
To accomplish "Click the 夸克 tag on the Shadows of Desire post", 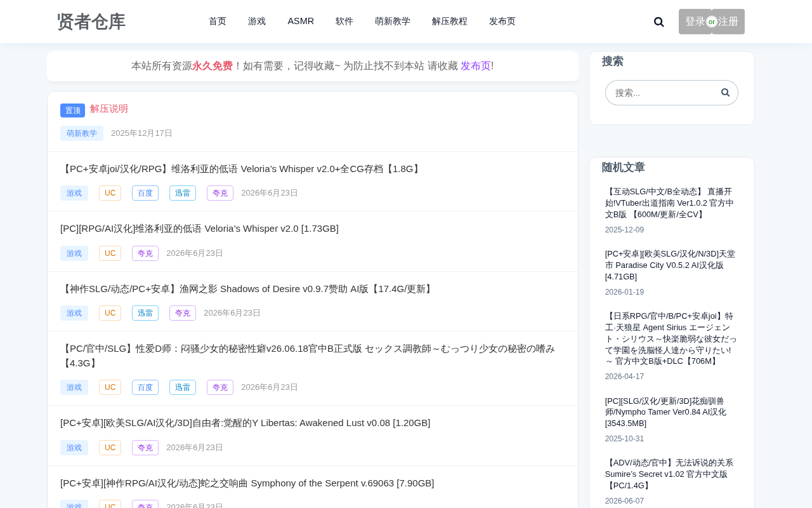I will coord(183,313).
